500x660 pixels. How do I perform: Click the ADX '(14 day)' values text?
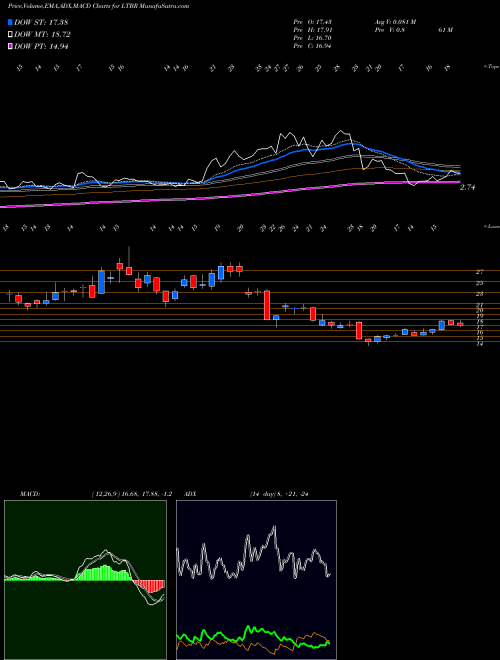coord(279,494)
